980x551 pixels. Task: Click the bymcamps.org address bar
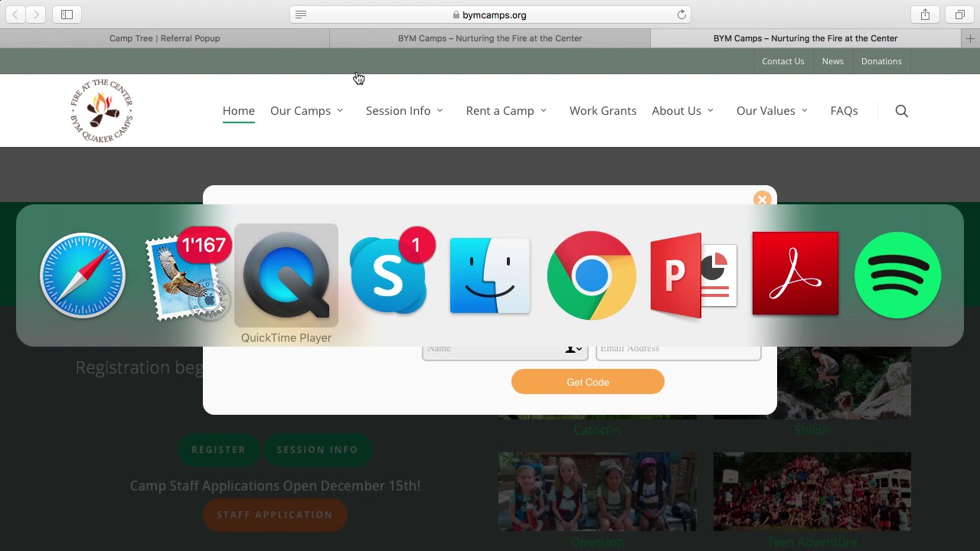(490, 15)
